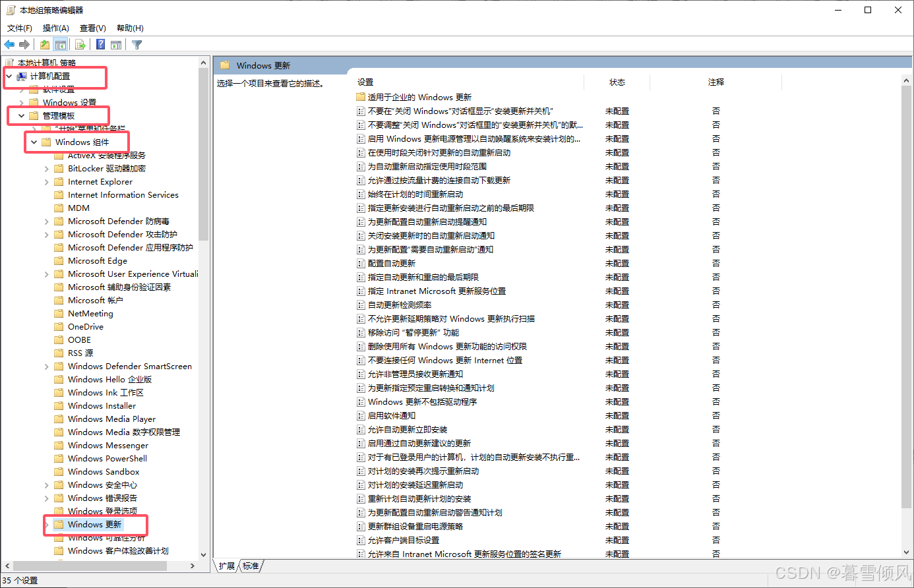Image resolution: width=914 pixels, height=588 pixels.
Task: Select the Internet Information Services tree item
Action: point(123,195)
